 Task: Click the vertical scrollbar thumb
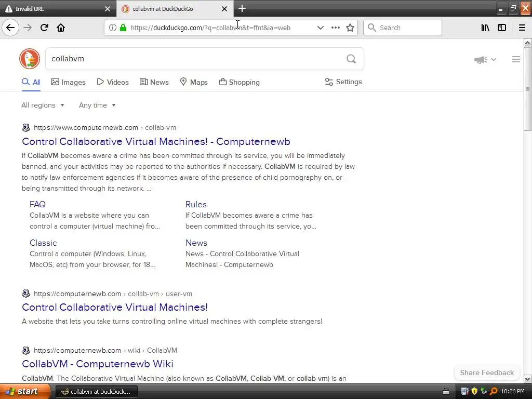coord(528,89)
